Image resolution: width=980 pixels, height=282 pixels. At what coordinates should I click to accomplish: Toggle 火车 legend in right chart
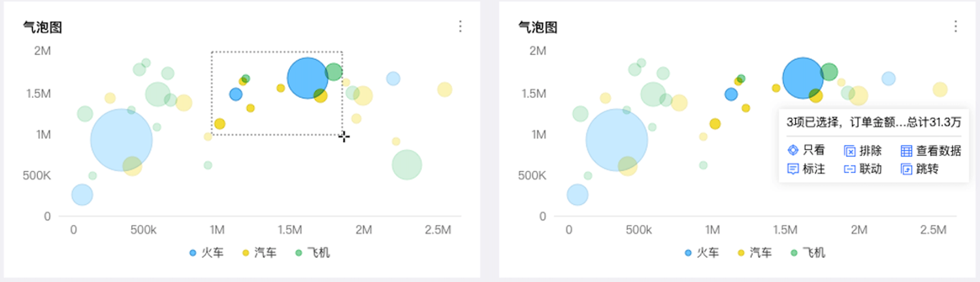point(702,253)
